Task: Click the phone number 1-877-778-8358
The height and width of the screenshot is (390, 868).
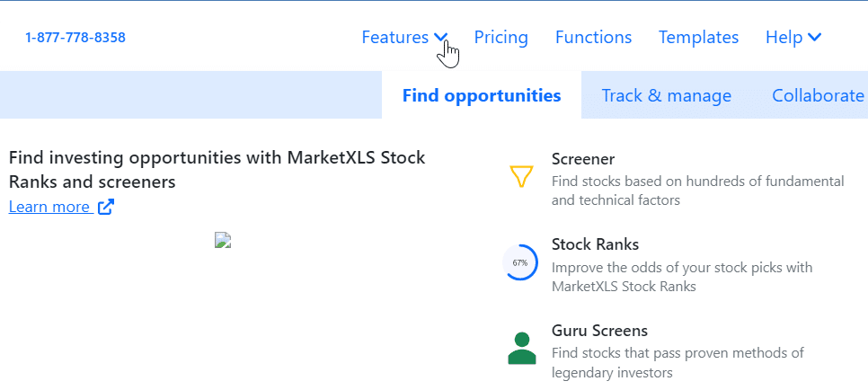Action: click(75, 38)
